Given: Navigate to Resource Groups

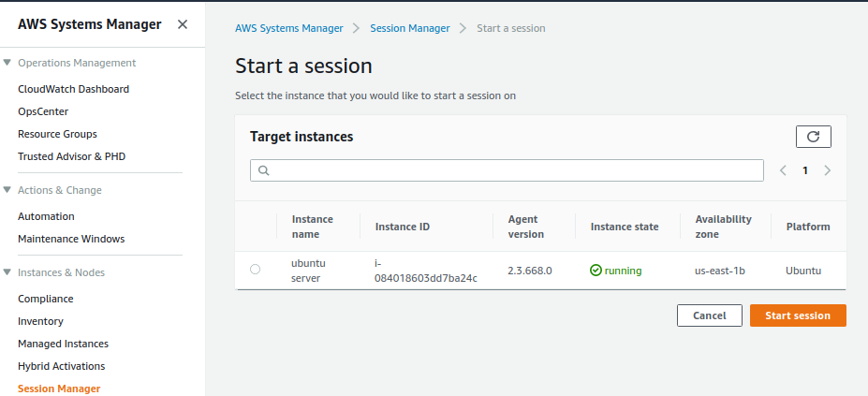Looking at the screenshot, I should 57,134.
